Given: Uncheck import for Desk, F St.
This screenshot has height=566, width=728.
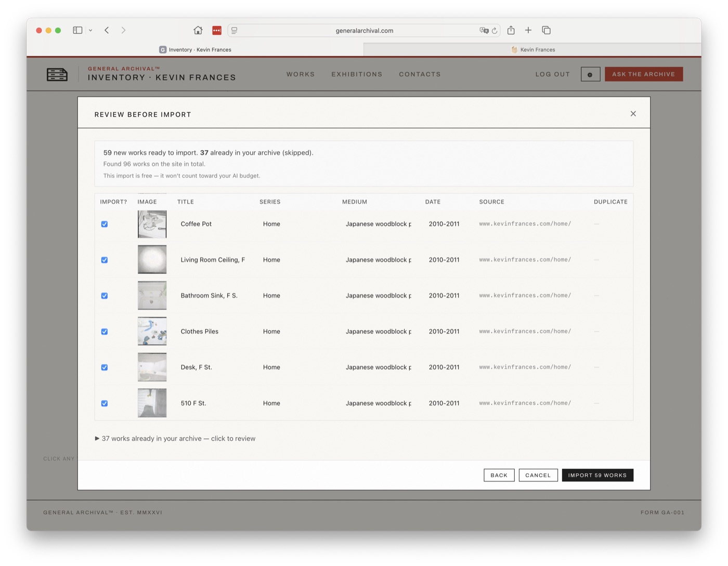Looking at the screenshot, I should tap(105, 367).
